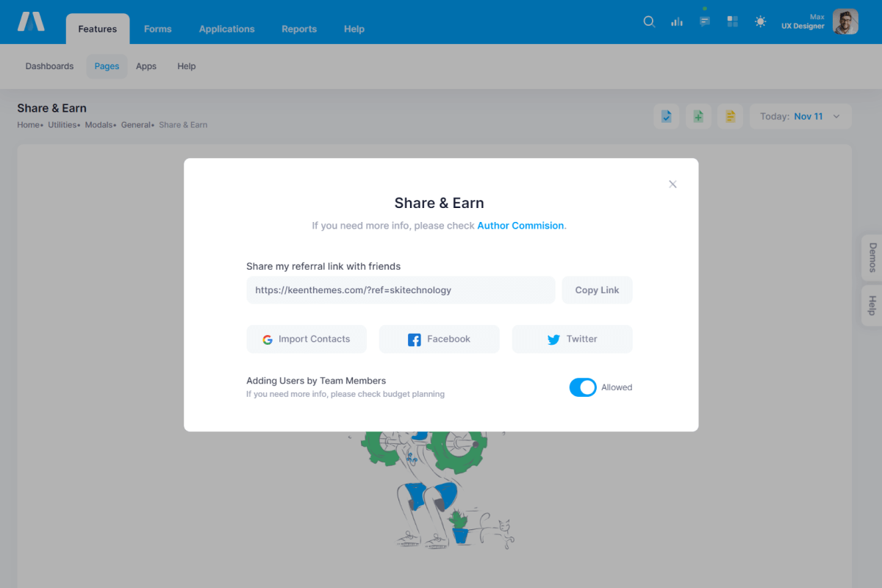The image size is (882, 588).
Task: Open the bar chart reports icon
Action: pos(677,22)
